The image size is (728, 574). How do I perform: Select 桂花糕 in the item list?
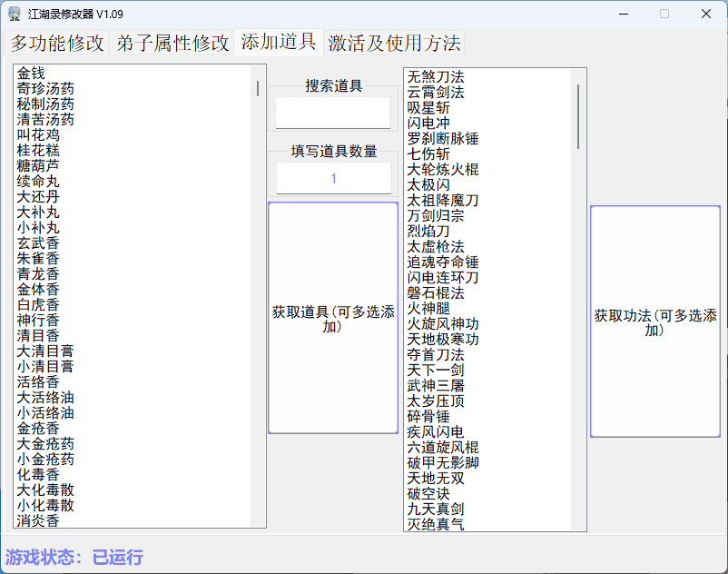38,150
